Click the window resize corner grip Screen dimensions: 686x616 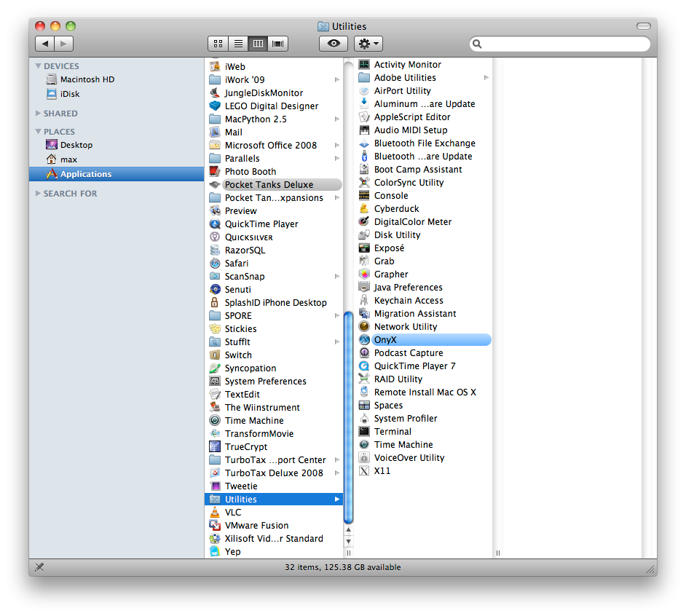[651, 569]
